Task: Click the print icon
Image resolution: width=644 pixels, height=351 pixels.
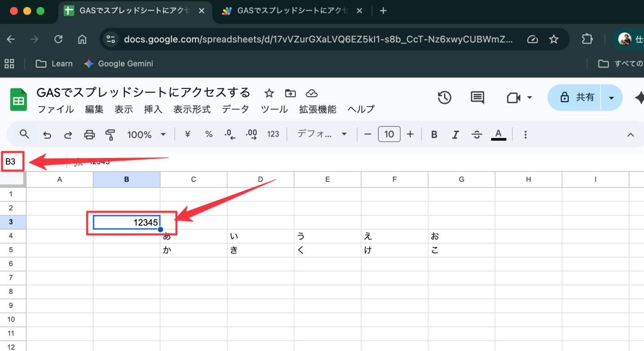Action: pos(89,134)
